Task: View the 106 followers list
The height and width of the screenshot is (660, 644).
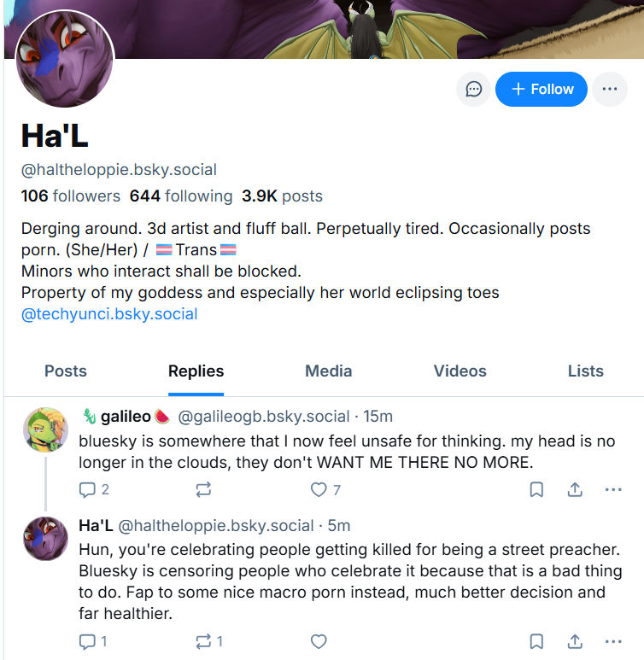Action: pyautogui.click(x=71, y=196)
